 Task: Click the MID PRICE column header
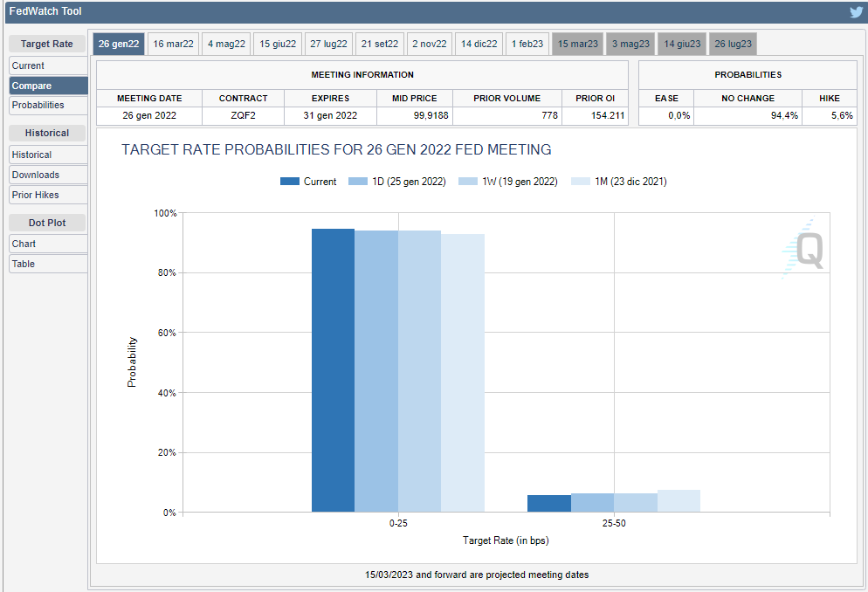[x=415, y=99]
